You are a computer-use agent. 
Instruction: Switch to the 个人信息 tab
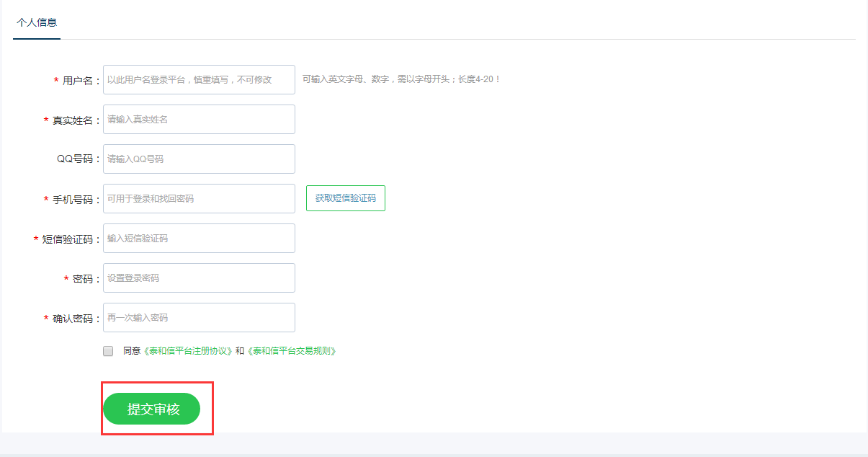point(37,22)
